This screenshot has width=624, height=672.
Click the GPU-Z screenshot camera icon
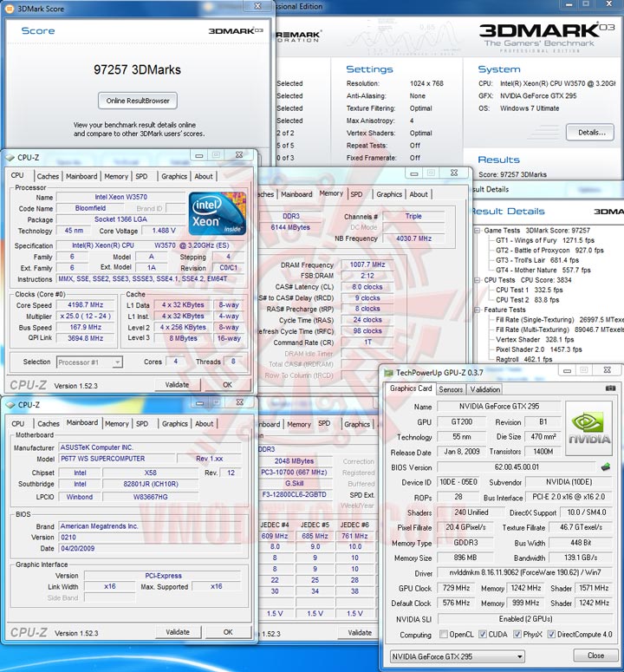[x=610, y=388]
